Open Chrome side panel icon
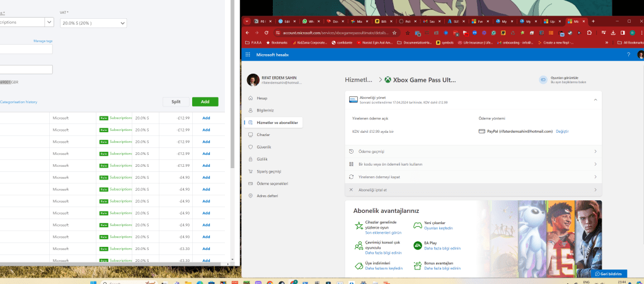This screenshot has height=284, width=644. [x=623, y=32]
